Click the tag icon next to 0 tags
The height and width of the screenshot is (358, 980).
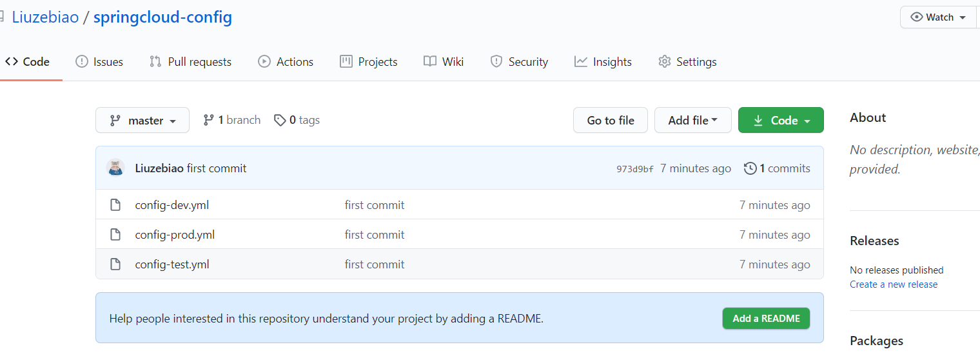pos(280,121)
